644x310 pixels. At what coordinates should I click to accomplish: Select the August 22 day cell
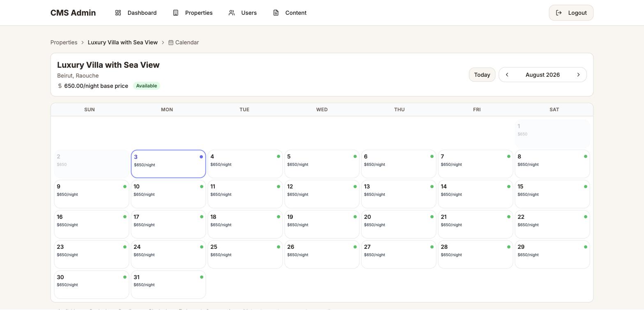point(552,224)
